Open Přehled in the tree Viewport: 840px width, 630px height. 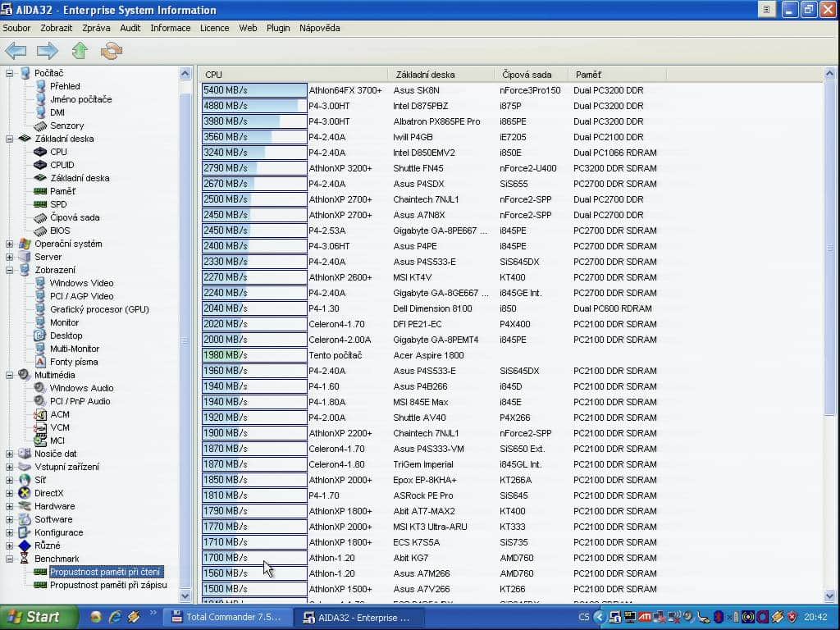(65, 86)
